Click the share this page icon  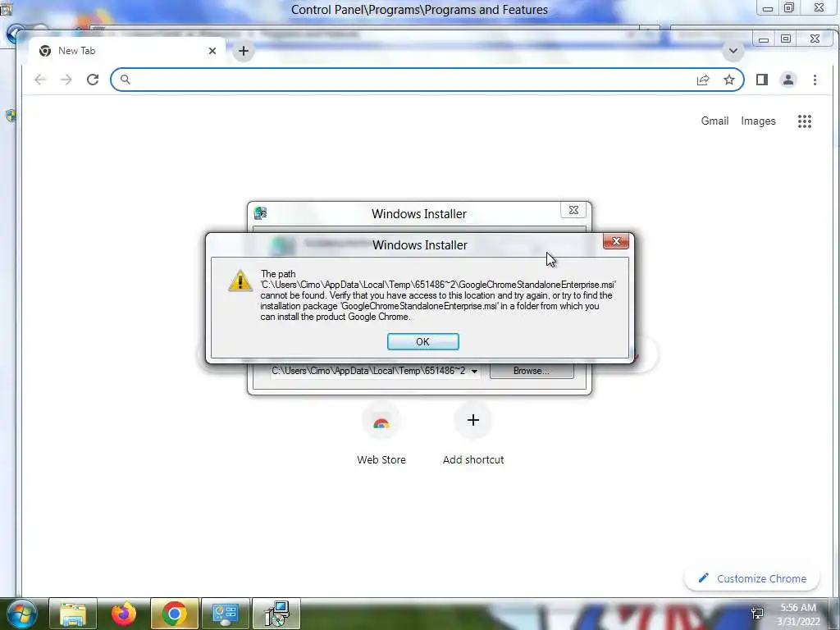(703, 80)
